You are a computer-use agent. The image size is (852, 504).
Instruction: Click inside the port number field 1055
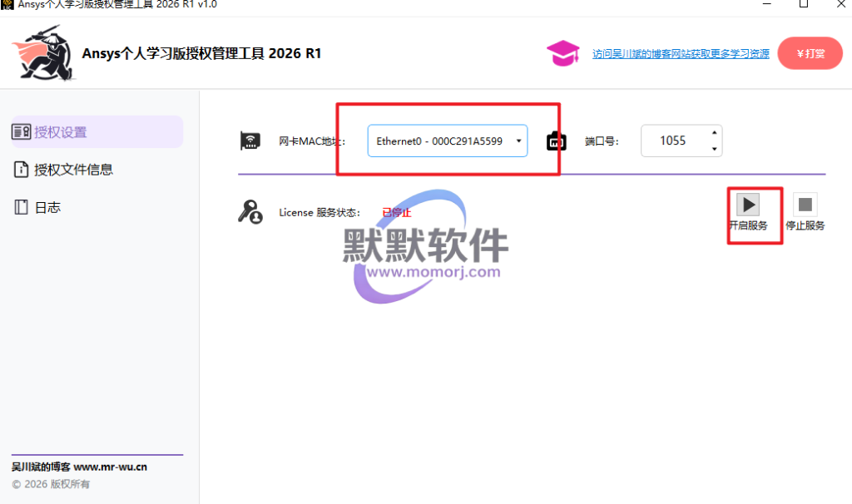tap(672, 141)
